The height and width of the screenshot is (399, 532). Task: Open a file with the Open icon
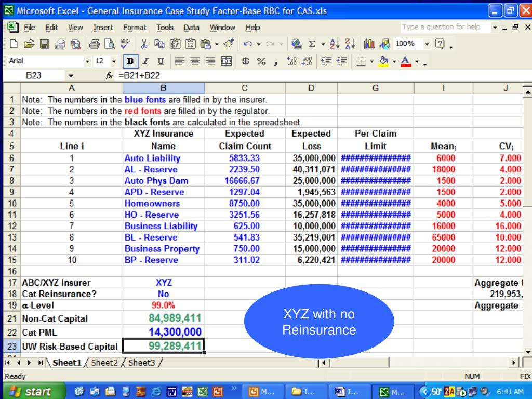click(x=29, y=44)
